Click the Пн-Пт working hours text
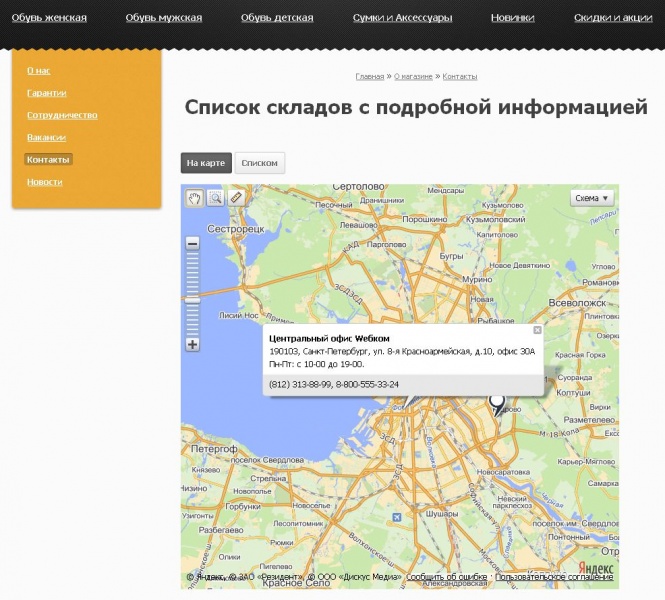This screenshot has width=665, height=600. 317,364
